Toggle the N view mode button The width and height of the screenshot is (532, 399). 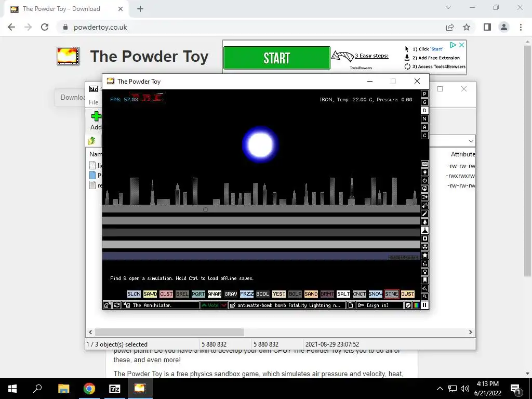(x=424, y=119)
